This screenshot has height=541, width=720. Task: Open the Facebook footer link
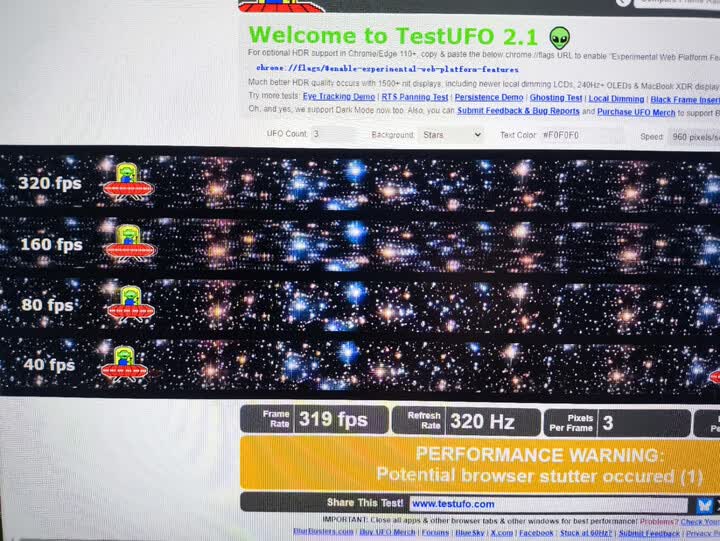pos(536,533)
